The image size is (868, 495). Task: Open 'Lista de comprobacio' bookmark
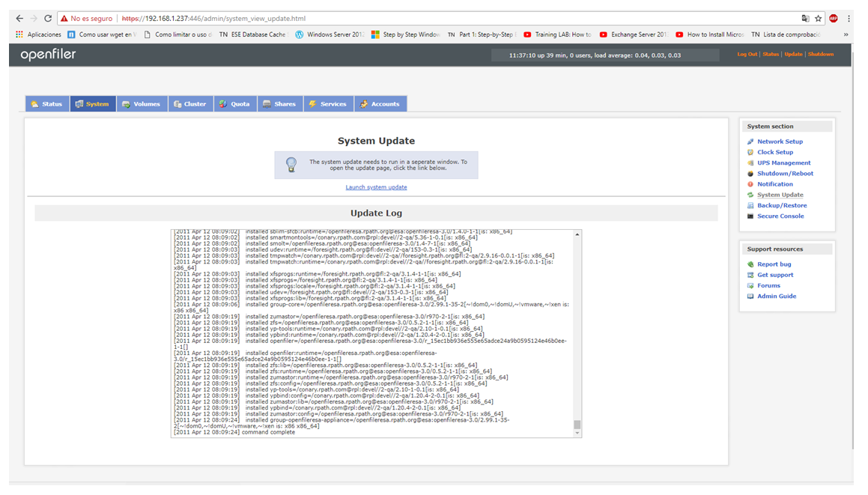(786, 34)
